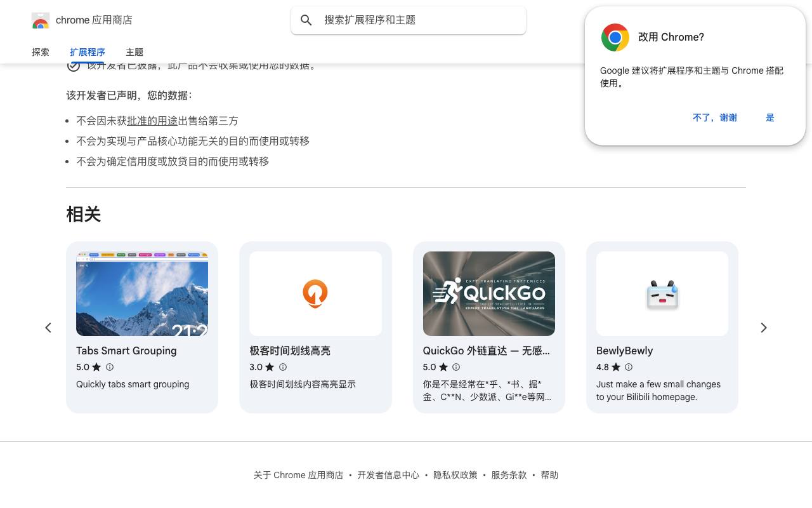
Task: Dismiss popup with 不了，谢谢
Action: coord(715,117)
